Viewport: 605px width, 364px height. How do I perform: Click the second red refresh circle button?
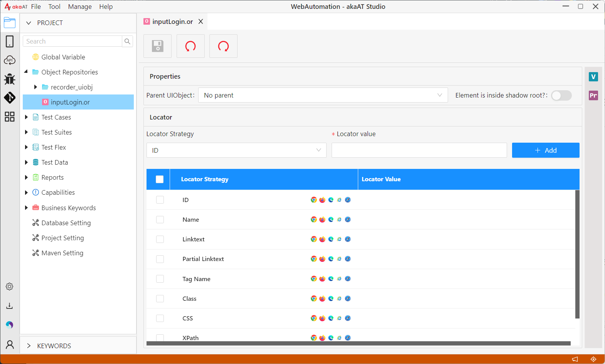click(x=223, y=46)
